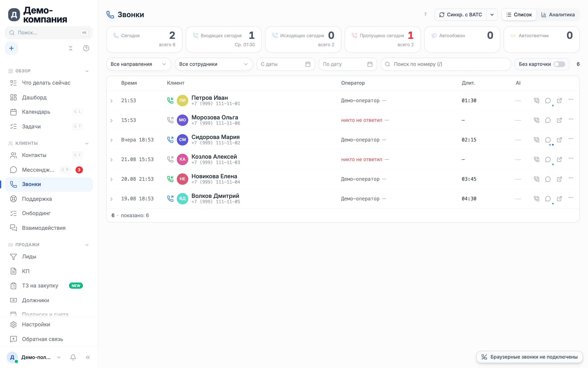588x368 pixels.
Task: Open Обратная связь in the sidebar
Action: (49, 339)
